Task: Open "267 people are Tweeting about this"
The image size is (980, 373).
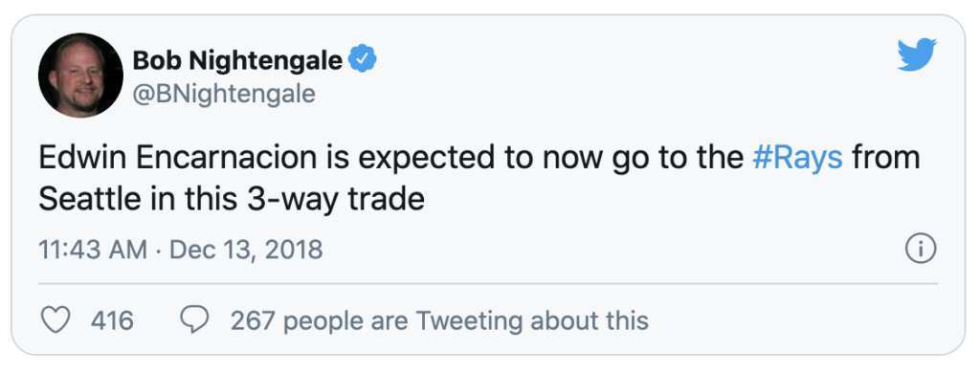Action: [x=439, y=320]
